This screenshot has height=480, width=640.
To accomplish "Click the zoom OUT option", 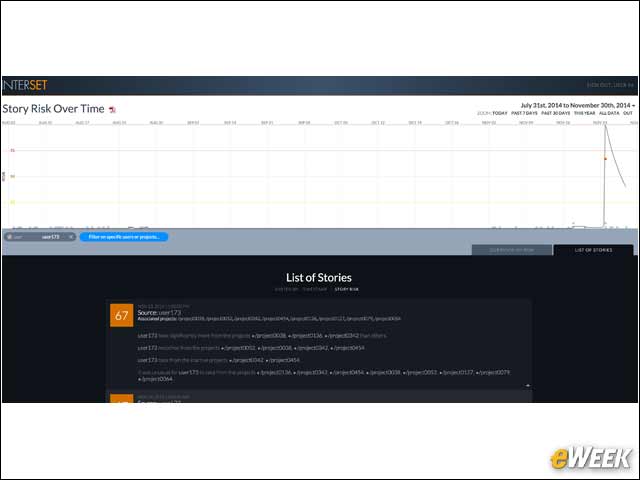I will 628,113.
